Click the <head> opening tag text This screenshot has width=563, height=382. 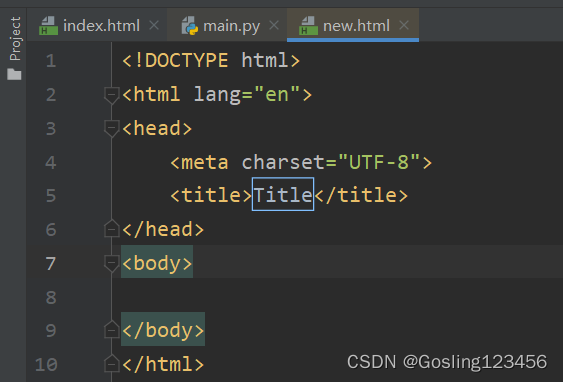click(x=157, y=128)
